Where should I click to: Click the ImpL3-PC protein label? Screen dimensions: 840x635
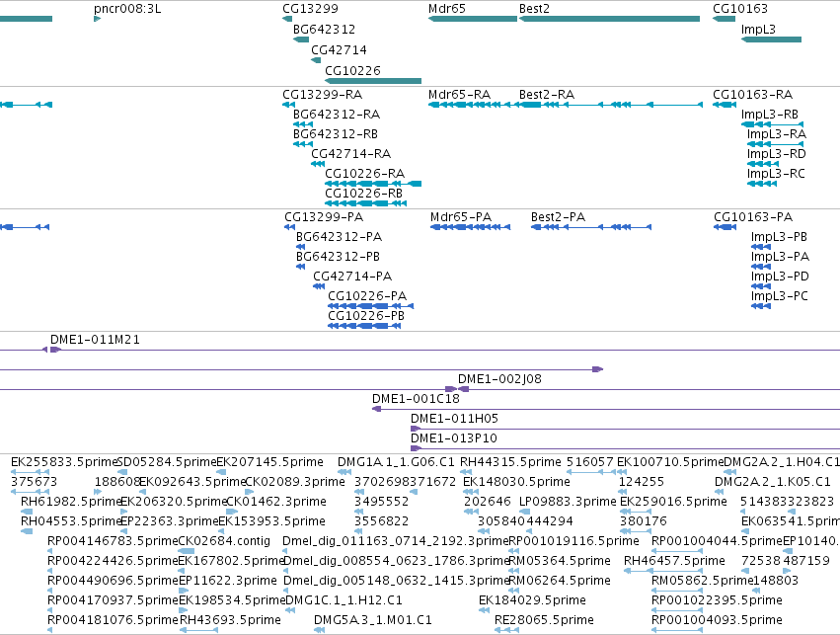point(780,297)
